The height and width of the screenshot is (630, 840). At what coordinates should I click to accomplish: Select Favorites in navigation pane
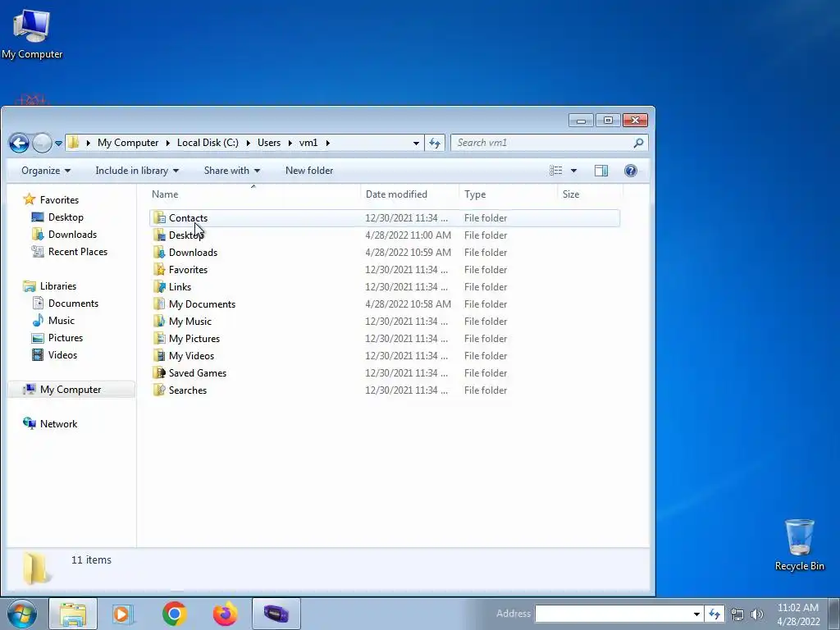click(x=51, y=200)
